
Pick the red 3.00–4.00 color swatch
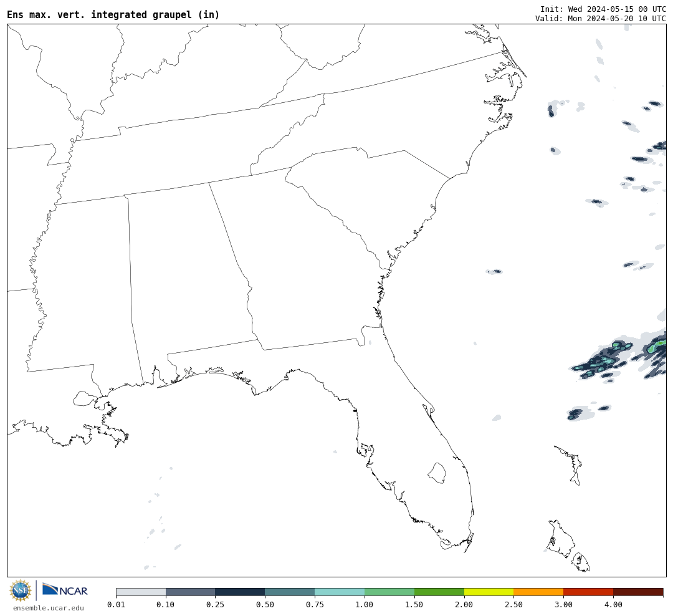click(588, 592)
